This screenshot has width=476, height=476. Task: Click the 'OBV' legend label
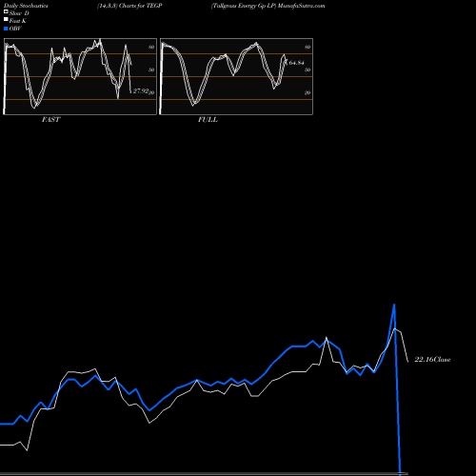pyautogui.click(x=15, y=29)
